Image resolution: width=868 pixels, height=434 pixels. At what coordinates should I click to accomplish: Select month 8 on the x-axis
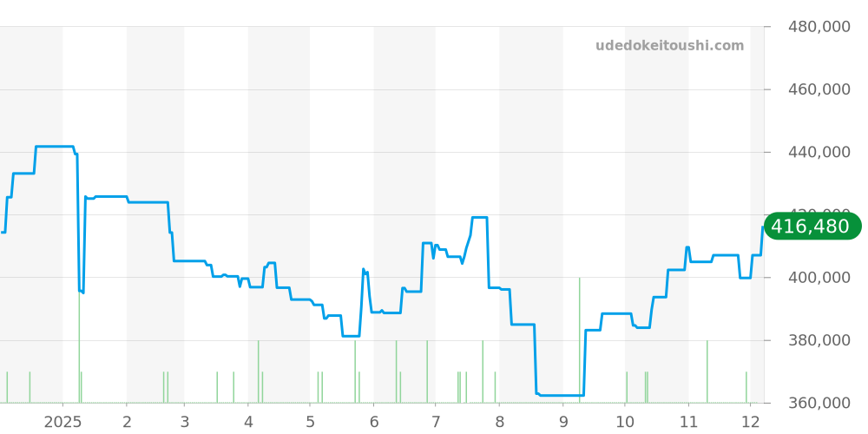tap(499, 422)
